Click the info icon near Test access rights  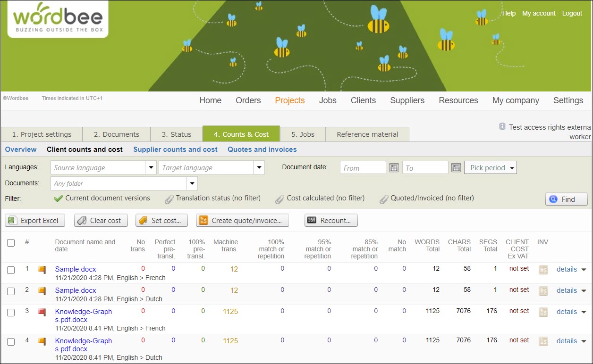[502, 126]
